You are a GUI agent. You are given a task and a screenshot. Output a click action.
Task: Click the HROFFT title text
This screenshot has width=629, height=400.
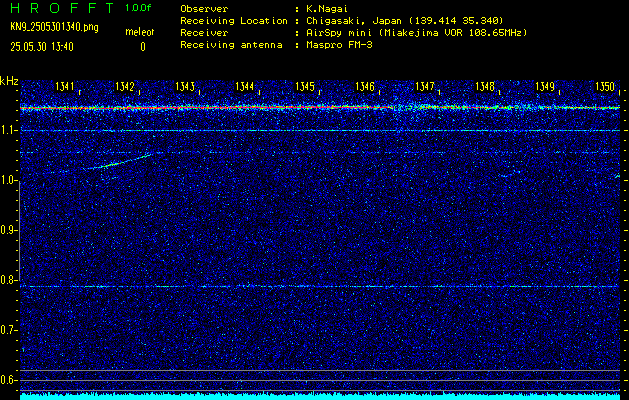62,8
